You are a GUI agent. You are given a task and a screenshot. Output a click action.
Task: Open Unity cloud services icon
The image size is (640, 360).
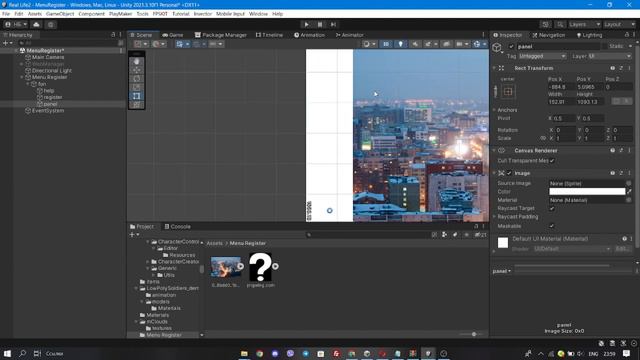point(36,24)
